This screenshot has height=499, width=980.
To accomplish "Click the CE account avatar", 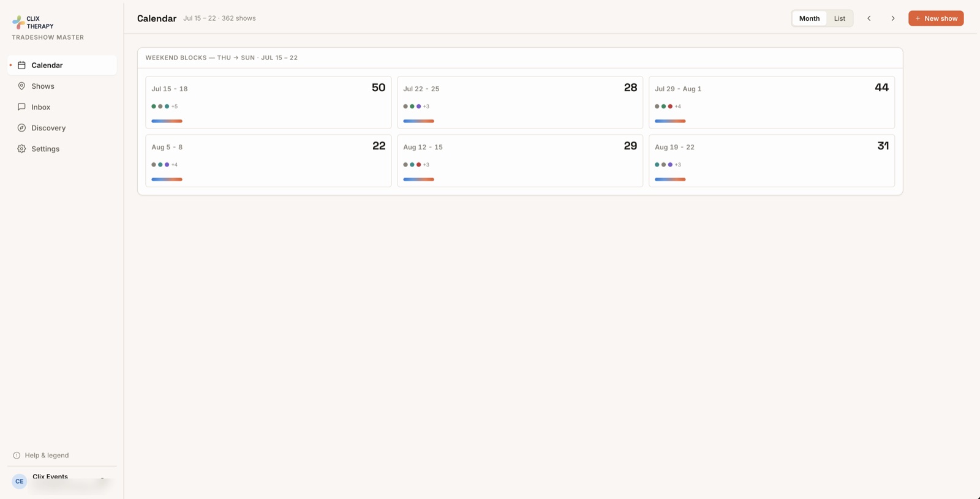I will pos(20,481).
